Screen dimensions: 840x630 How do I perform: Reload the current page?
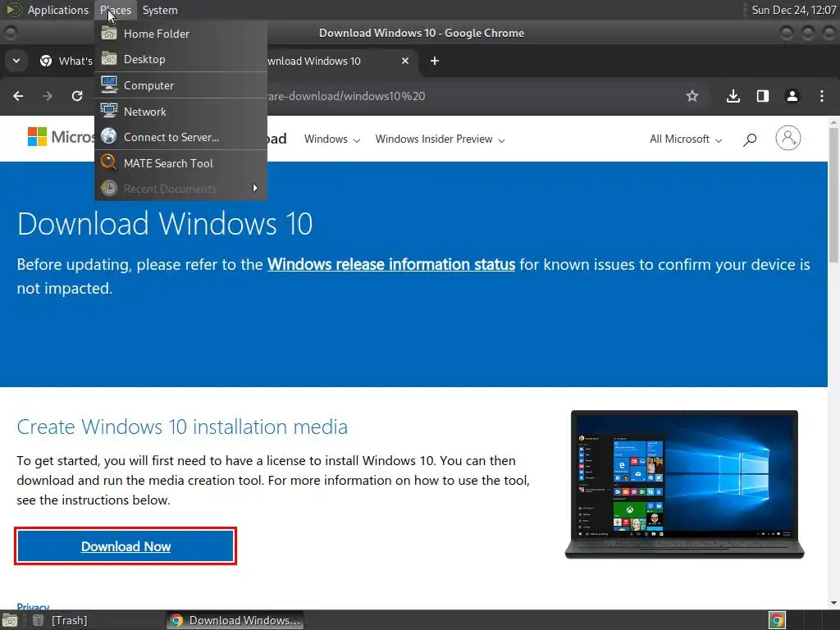point(77,96)
